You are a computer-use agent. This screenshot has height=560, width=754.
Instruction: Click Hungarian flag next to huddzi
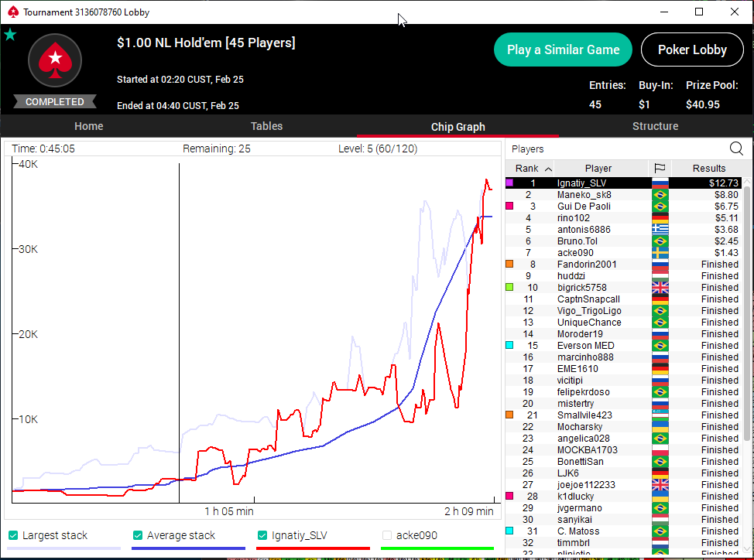click(x=660, y=275)
